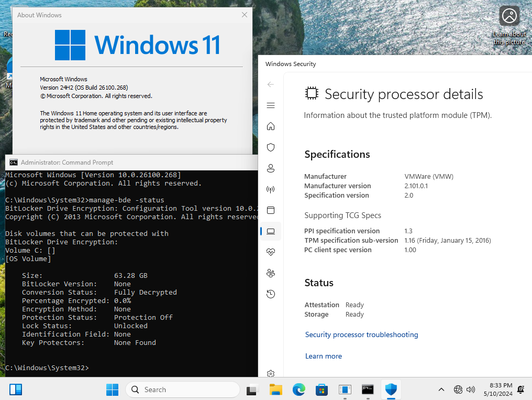Open the volume tray icon
532x400 pixels.
tap(471, 390)
